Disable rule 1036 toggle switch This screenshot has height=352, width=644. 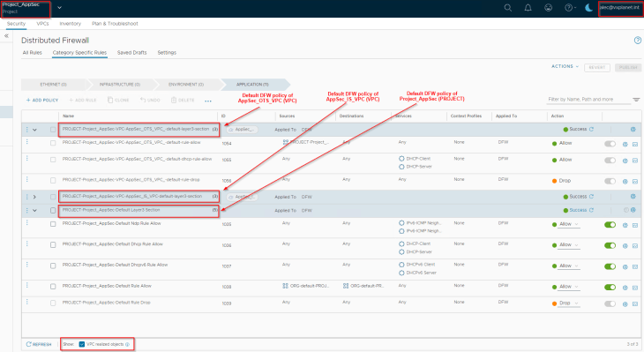coord(610,245)
